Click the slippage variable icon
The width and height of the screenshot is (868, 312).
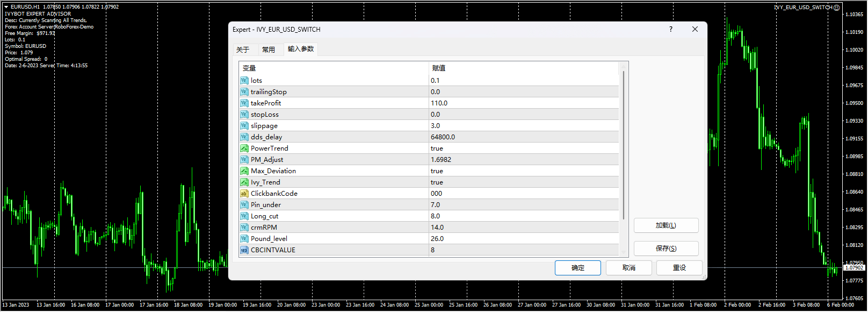coord(244,125)
